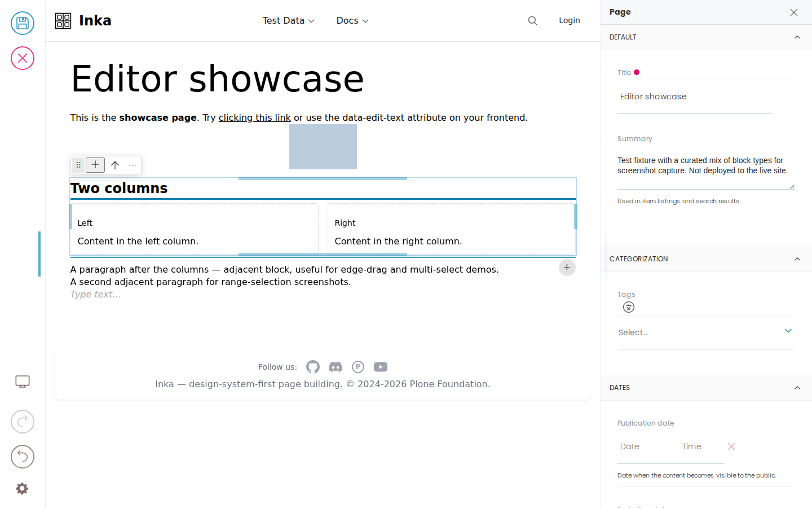Image resolution: width=812 pixels, height=508 pixels.
Task: Open block toolbar more options ellipsis
Action: (x=133, y=165)
